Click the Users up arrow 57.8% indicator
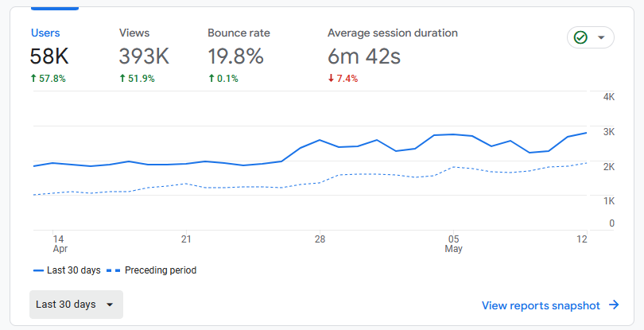This screenshot has width=644, height=330. pos(48,79)
